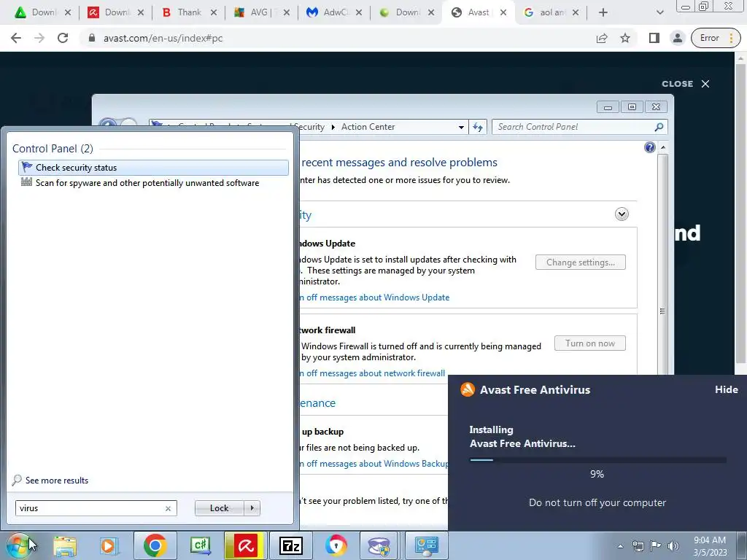Click the Lock button

tap(219, 508)
